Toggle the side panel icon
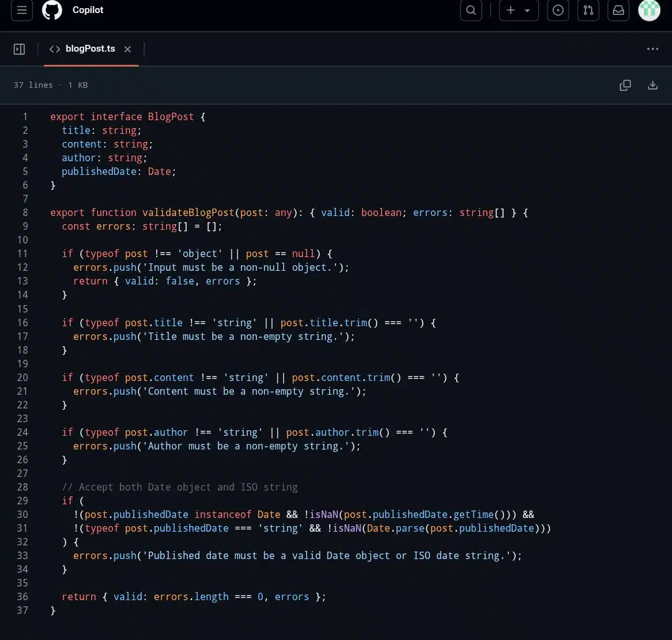 point(19,49)
